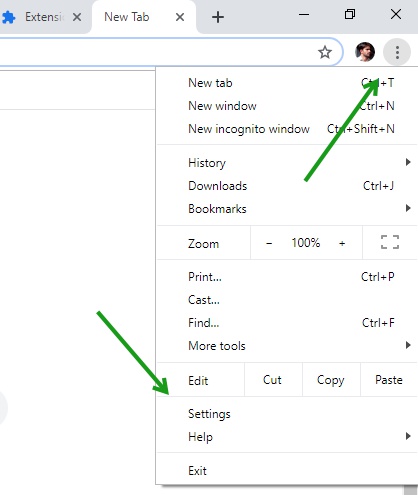The height and width of the screenshot is (495, 418).
Task: Select Print... from the menu
Action: 287,277
